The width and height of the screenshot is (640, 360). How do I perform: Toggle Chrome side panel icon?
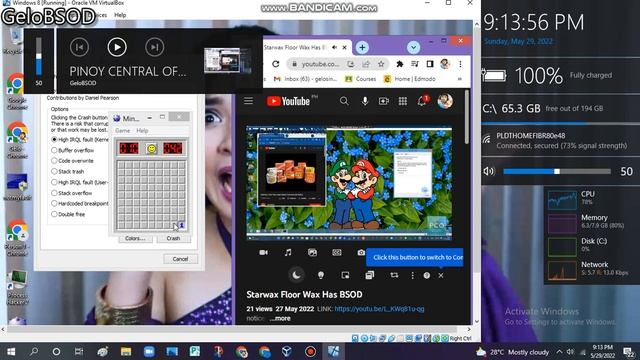click(x=430, y=64)
